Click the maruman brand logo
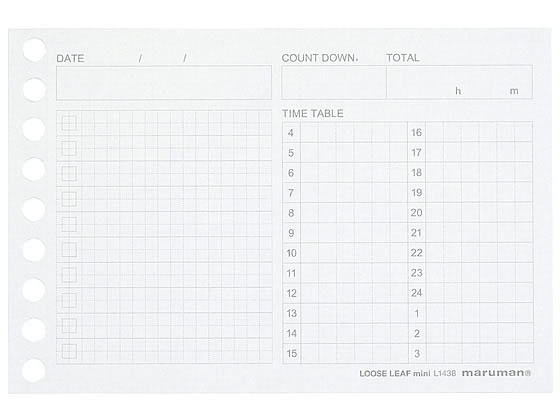Image resolution: width=560 pixels, height=420 pixels. click(x=496, y=373)
